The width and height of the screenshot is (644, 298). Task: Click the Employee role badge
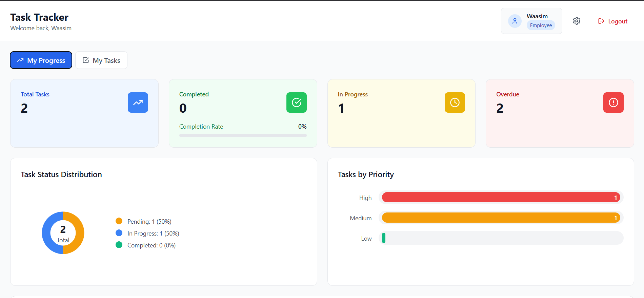541,25
